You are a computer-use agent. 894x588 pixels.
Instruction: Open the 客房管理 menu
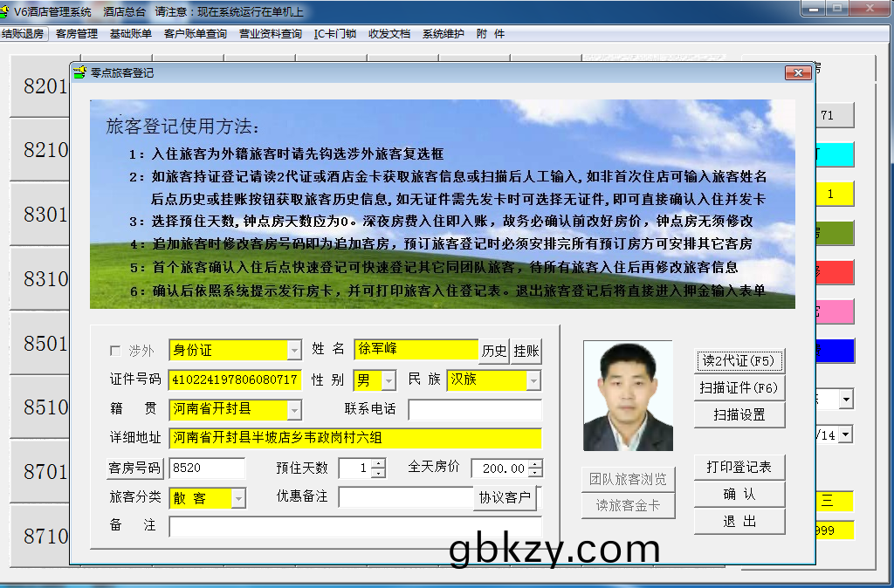click(76, 34)
